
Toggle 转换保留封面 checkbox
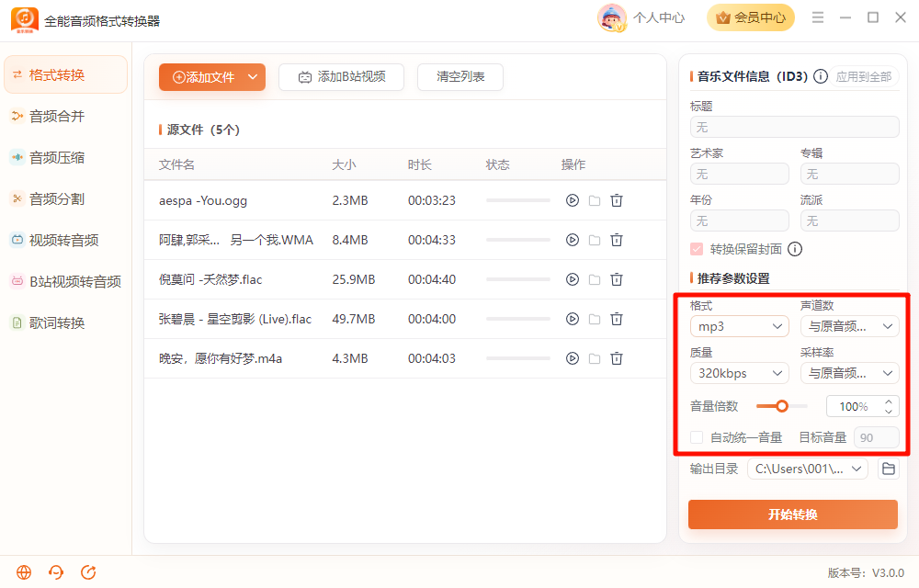click(697, 249)
